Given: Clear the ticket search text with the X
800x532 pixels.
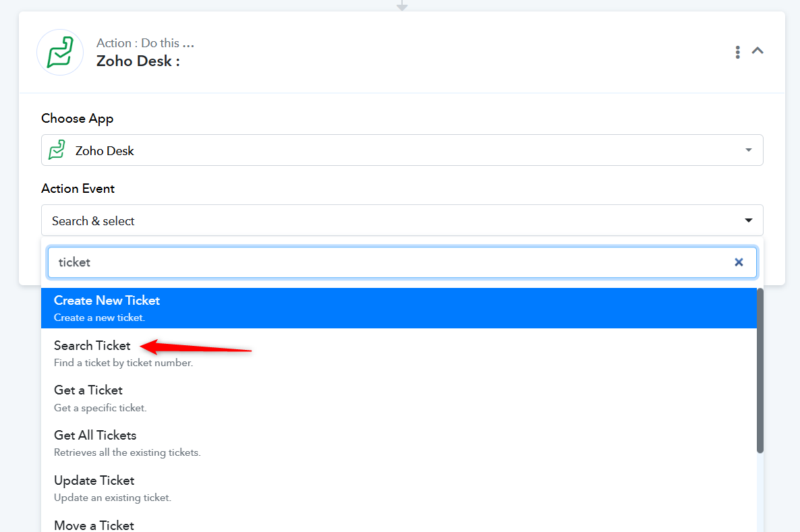Looking at the screenshot, I should pos(738,262).
